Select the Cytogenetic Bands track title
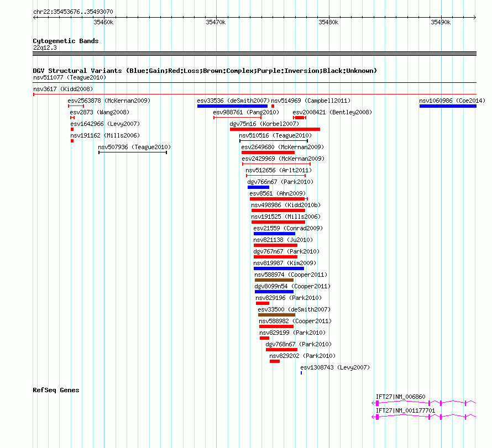The image size is (492, 448). click(66, 41)
